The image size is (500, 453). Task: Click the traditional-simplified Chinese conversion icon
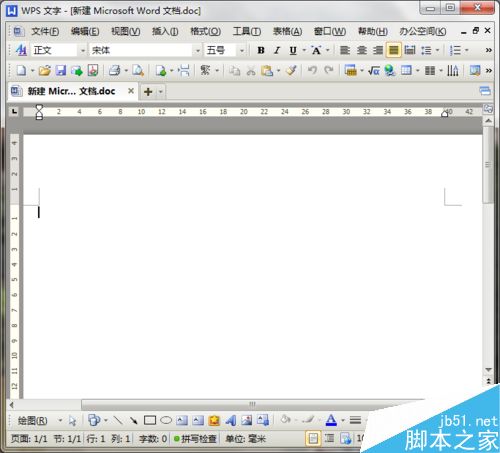click(205, 70)
